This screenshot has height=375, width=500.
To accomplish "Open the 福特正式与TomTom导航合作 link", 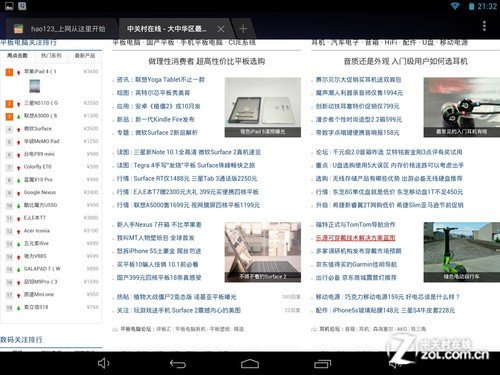I will 355,225.
